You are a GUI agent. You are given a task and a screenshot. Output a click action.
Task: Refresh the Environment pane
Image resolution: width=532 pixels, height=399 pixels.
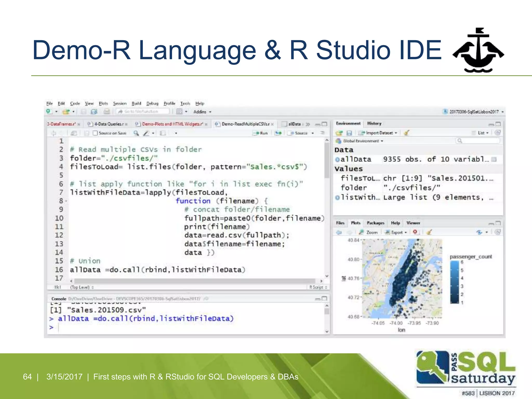[x=497, y=133]
